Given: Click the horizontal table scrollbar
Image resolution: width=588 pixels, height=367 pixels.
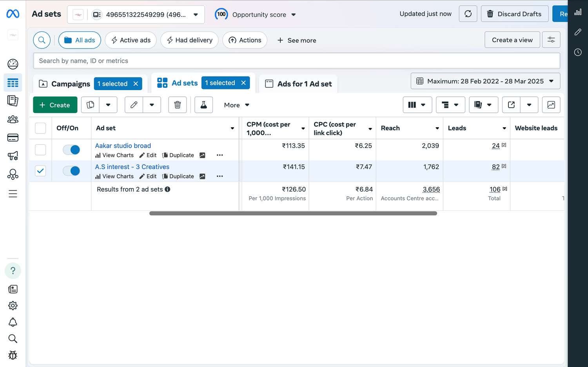Looking at the screenshot, I should pyautogui.click(x=293, y=213).
